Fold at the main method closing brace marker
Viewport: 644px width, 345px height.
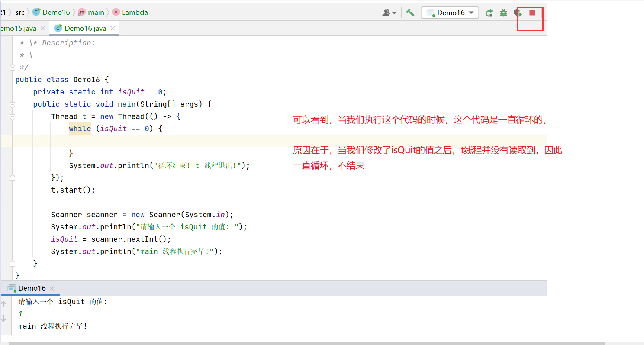click(12, 264)
